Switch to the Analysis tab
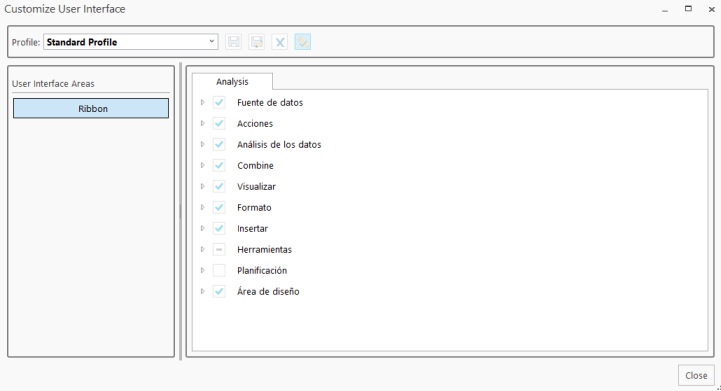 coord(232,81)
